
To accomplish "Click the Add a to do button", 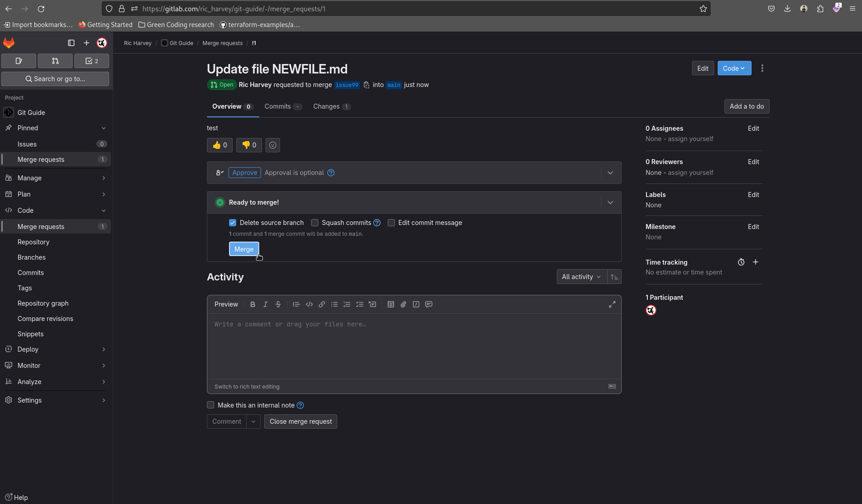I will (747, 106).
